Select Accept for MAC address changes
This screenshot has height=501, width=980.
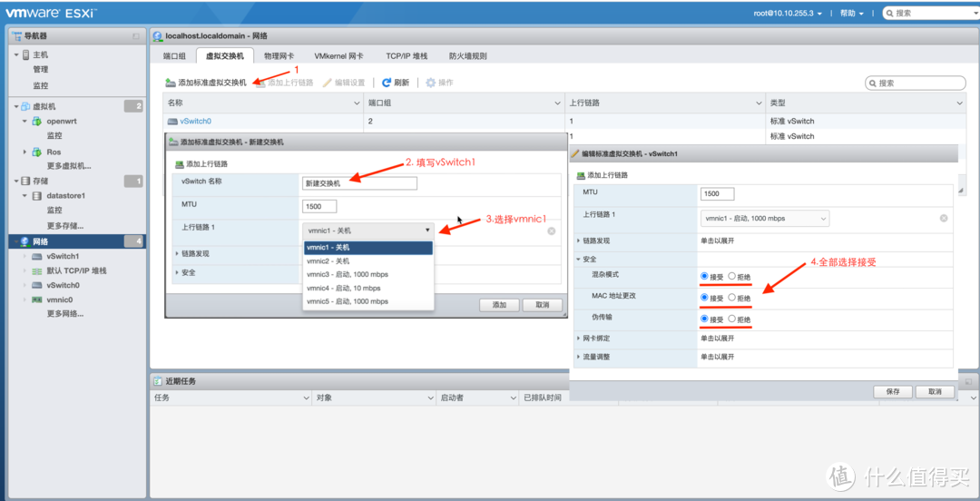click(x=704, y=298)
